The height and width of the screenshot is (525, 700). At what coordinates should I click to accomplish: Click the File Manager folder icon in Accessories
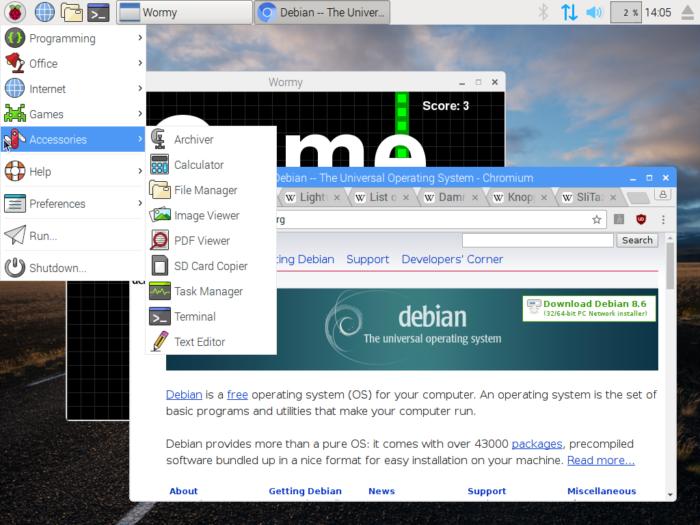pyautogui.click(x=159, y=190)
